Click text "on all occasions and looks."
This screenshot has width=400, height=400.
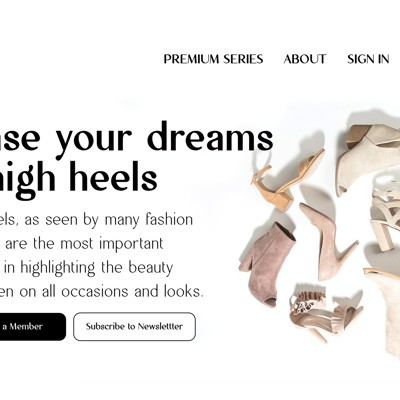pyautogui.click(x=111, y=292)
